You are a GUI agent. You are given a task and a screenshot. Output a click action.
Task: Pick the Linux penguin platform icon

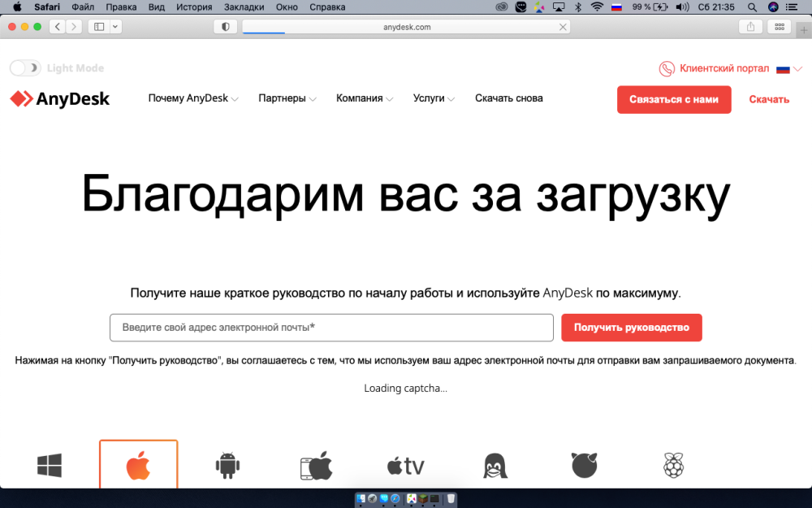[495, 465]
